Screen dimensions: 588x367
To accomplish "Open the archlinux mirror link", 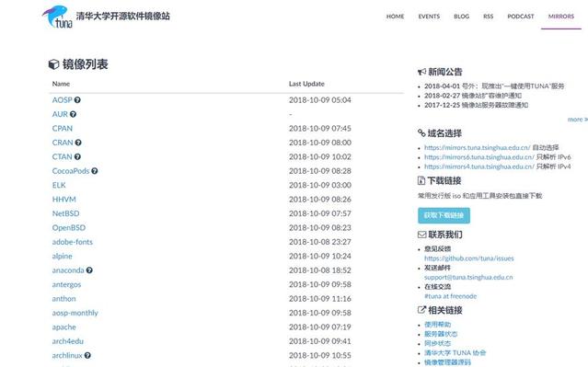I will click(67, 355).
